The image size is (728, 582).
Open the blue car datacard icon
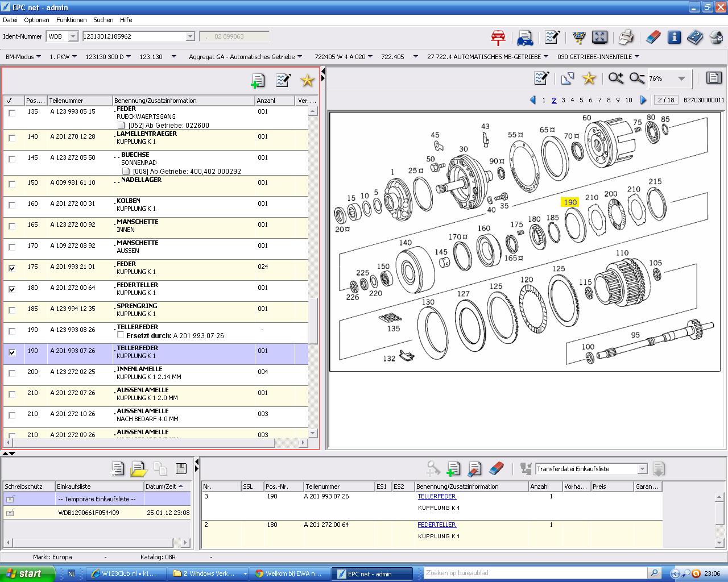(524, 38)
